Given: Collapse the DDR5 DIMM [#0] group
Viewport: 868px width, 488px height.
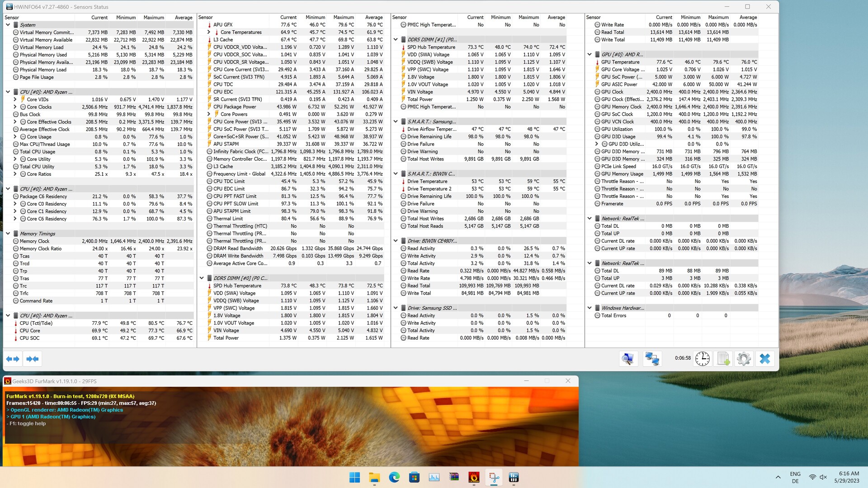Looking at the screenshot, I should (202, 278).
